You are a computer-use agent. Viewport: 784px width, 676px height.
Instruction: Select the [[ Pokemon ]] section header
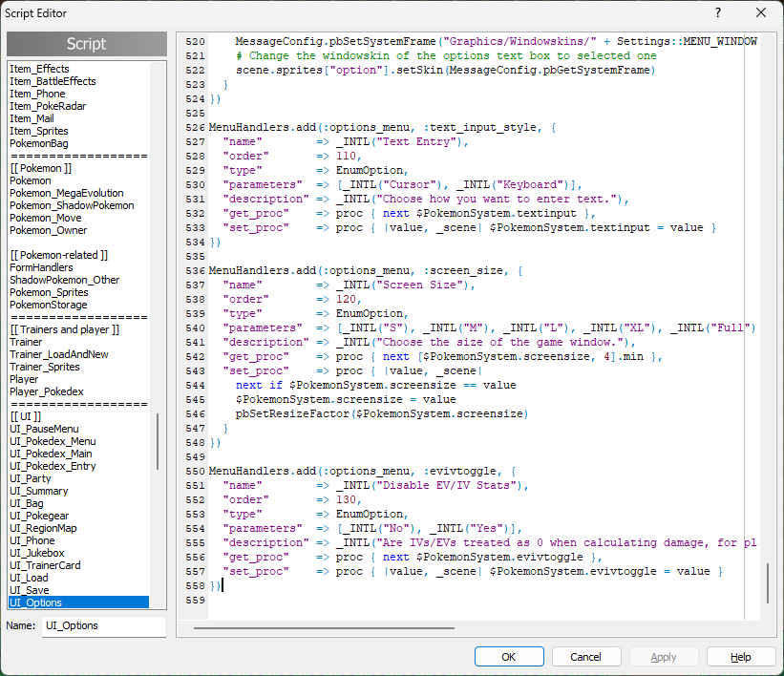pos(40,168)
